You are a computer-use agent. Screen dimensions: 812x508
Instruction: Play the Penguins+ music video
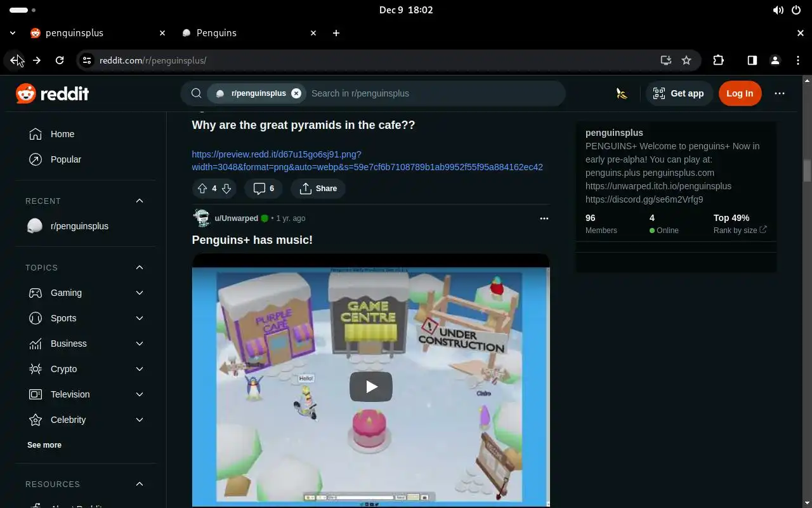pyautogui.click(x=371, y=386)
